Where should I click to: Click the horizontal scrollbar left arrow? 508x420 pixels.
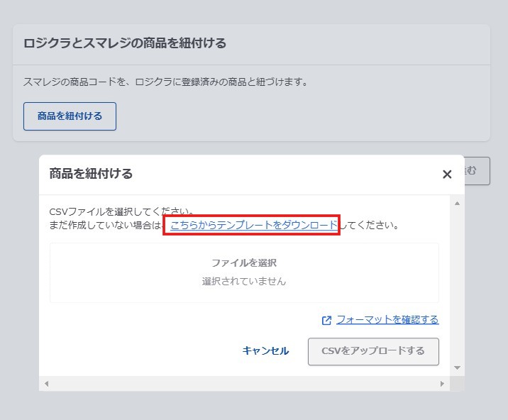coord(47,384)
